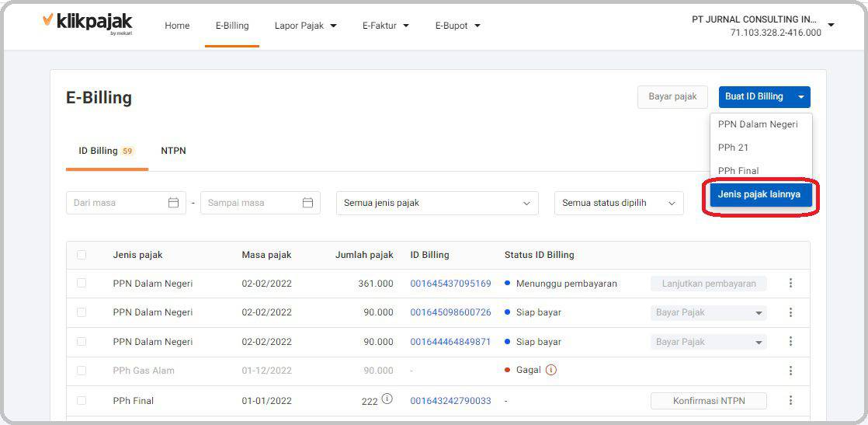This screenshot has width=868, height=425.
Task: Go to Home in top navigation
Action: 177,26
